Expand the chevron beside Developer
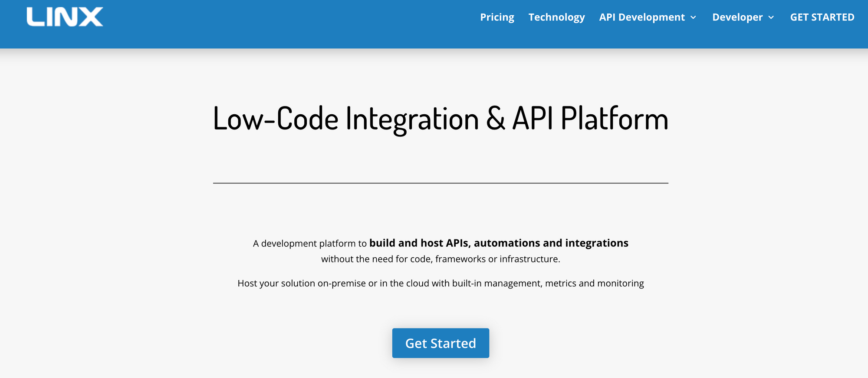Screen dimensions: 868x378 (771, 17)
